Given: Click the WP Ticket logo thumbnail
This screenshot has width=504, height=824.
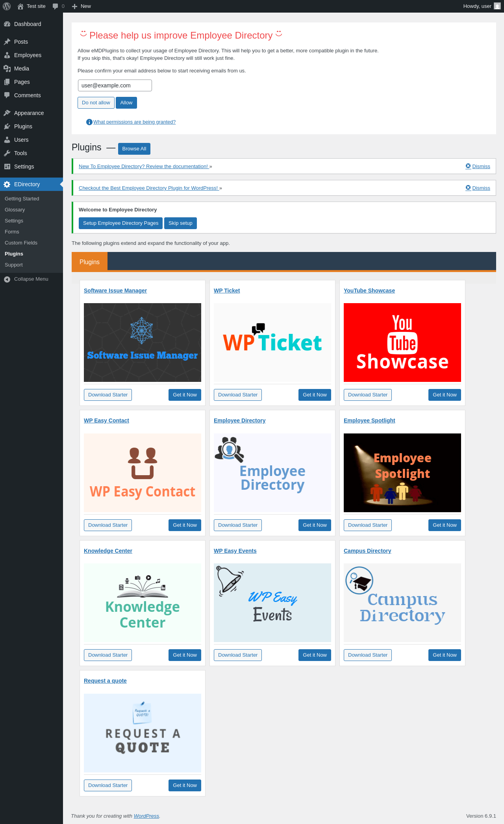Looking at the screenshot, I should point(272,343).
